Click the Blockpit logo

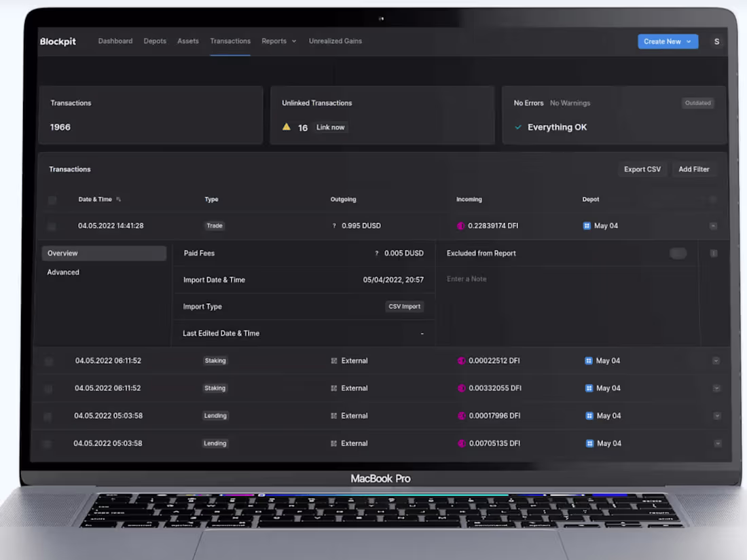tap(58, 41)
